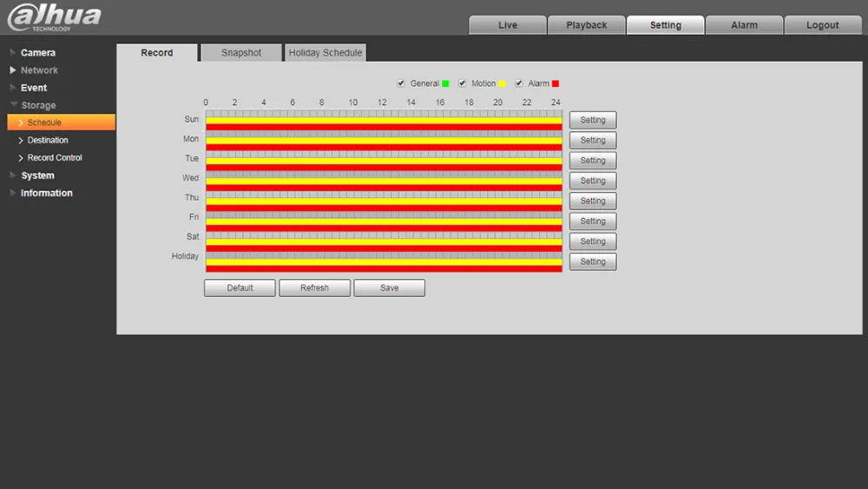Expand the Information menu arrow
Viewport: 868px width, 489px height.
pyautogui.click(x=13, y=193)
